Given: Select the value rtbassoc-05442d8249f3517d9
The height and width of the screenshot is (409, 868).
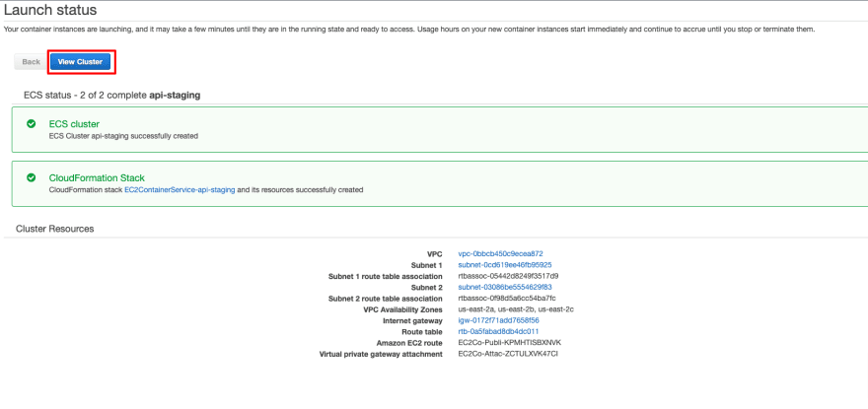Looking at the screenshot, I should pyautogui.click(x=508, y=276).
